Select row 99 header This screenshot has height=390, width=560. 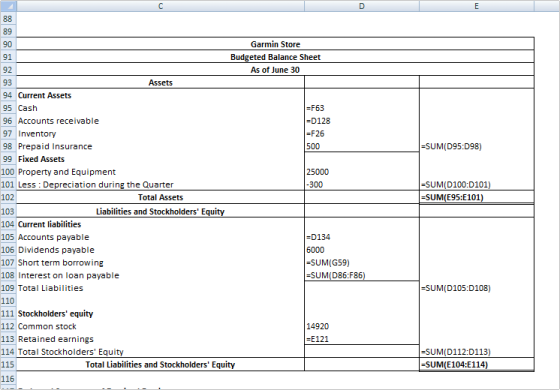pyautogui.click(x=8, y=159)
